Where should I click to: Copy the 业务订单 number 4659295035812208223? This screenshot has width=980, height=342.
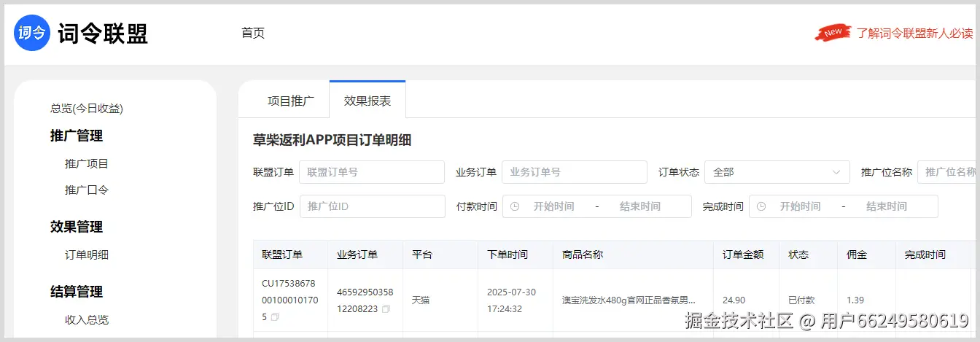(x=386, y=309)
